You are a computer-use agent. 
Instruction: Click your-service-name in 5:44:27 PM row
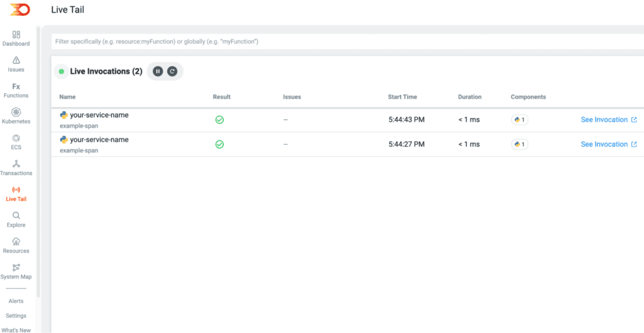pyautogui.click(x=99, y=140)
